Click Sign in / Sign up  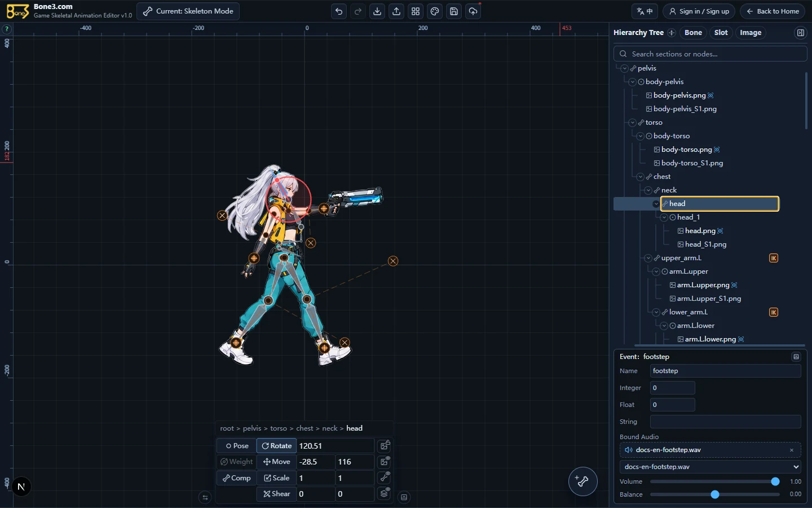699,11
